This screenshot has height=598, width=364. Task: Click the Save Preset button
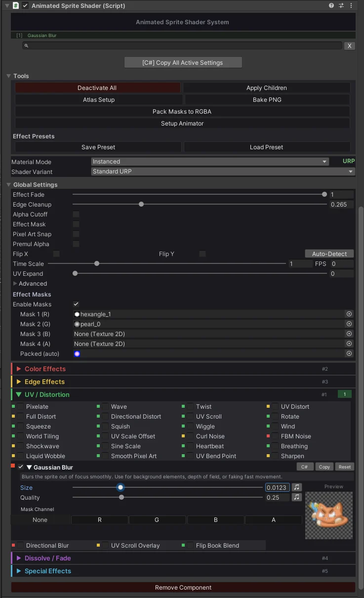pyautogui.click(x=98, y=147)
